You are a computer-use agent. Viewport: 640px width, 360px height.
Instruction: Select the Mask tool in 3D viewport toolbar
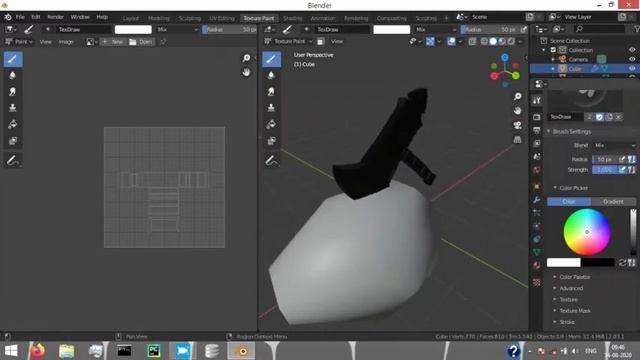[271, 141]
